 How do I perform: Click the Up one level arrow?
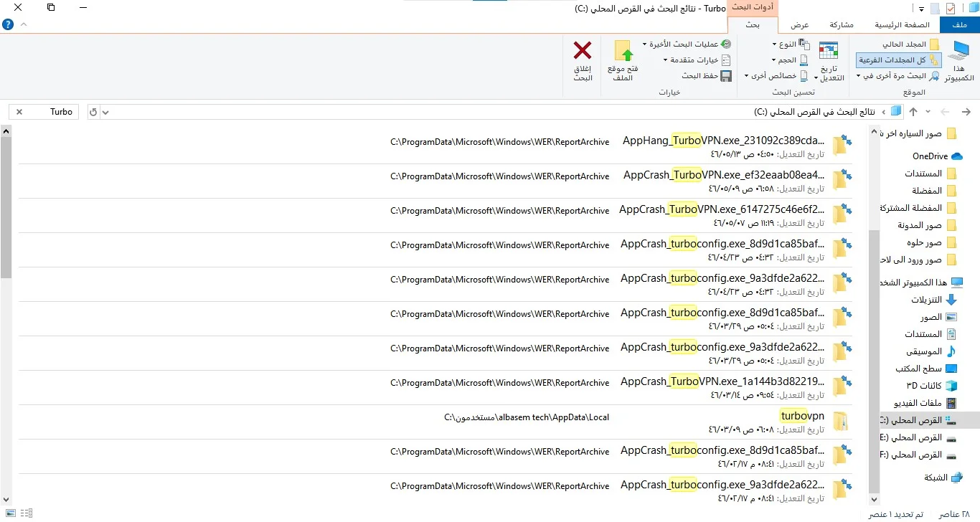tap(913, 112)
